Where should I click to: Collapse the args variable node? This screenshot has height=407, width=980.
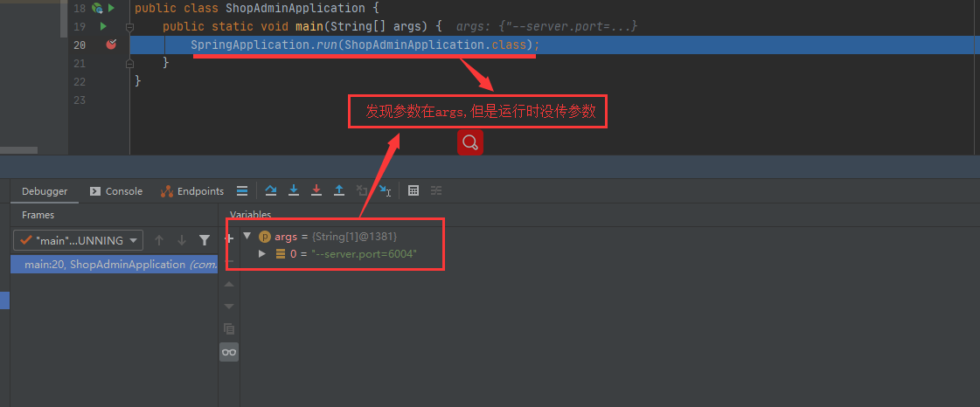(x=247, y=237)
